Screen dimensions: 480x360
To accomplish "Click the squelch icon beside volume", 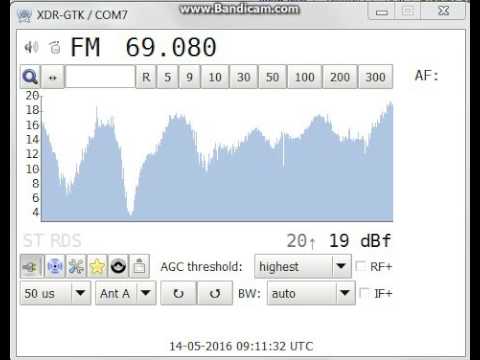I will click(55, 47).
